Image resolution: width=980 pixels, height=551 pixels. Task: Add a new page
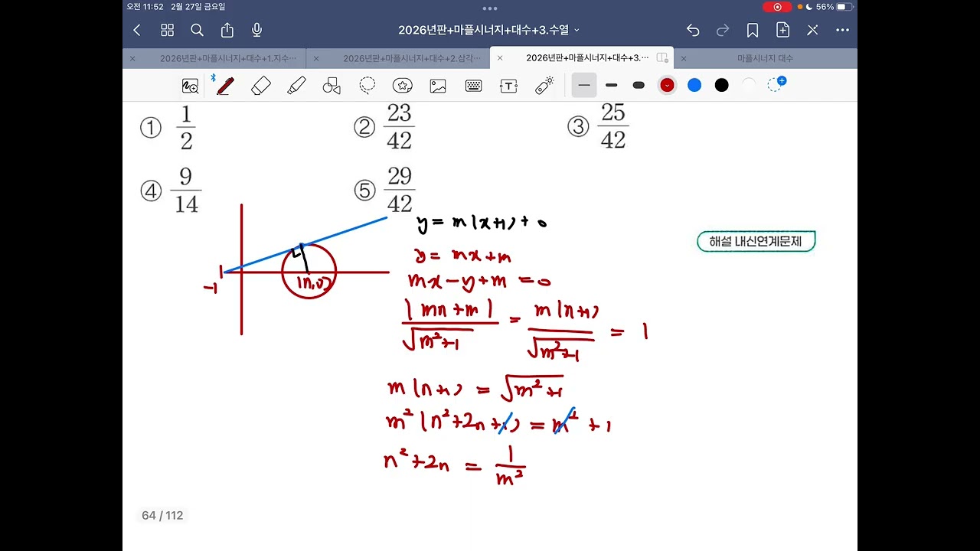pos(782,30)
